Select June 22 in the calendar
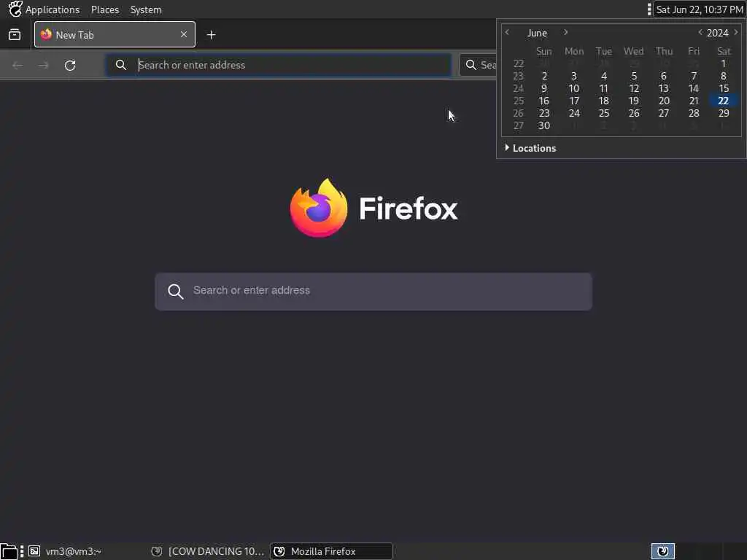The image size is (747, 560). point(723,101)
